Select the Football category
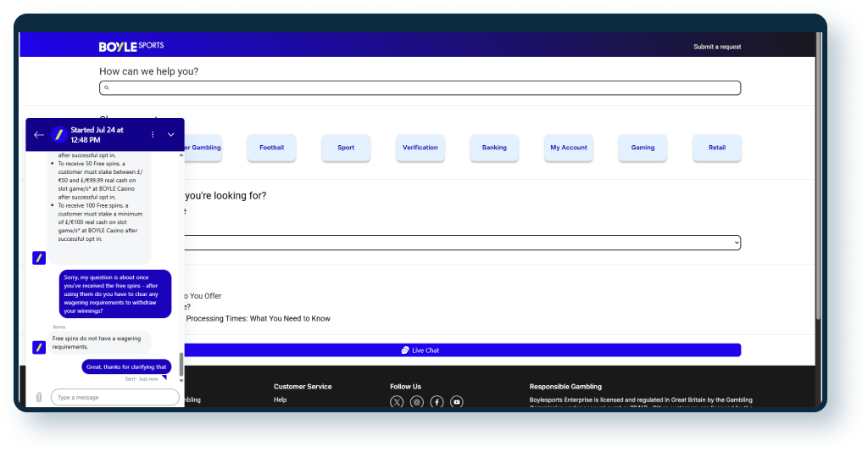Screen dimensions: 868x453 (272, 148)
